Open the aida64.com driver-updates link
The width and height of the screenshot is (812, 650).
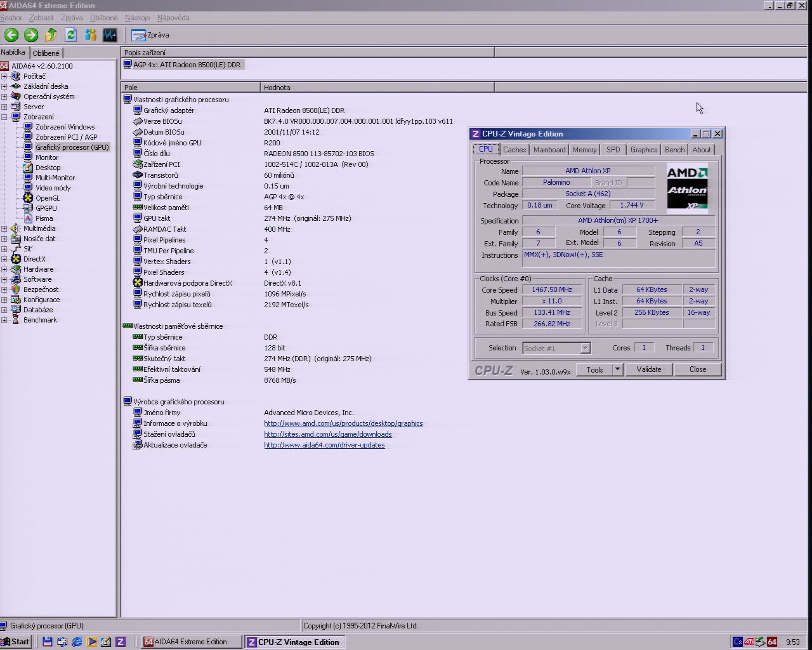[324, 445]
